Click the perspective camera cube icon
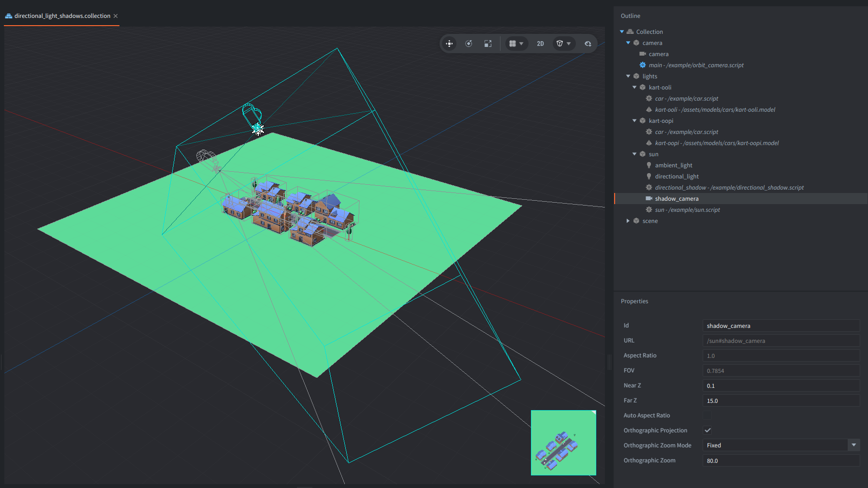868x488 pixels. (559, 44)
